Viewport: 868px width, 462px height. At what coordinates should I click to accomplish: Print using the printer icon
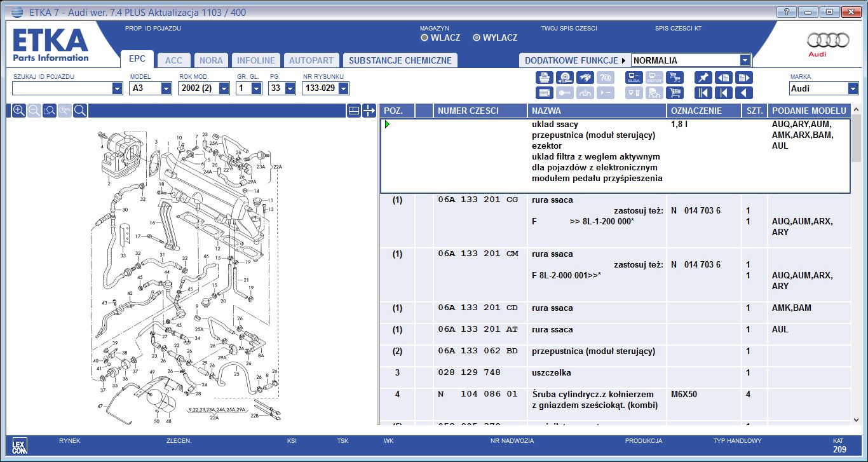(x=544, y=78)
